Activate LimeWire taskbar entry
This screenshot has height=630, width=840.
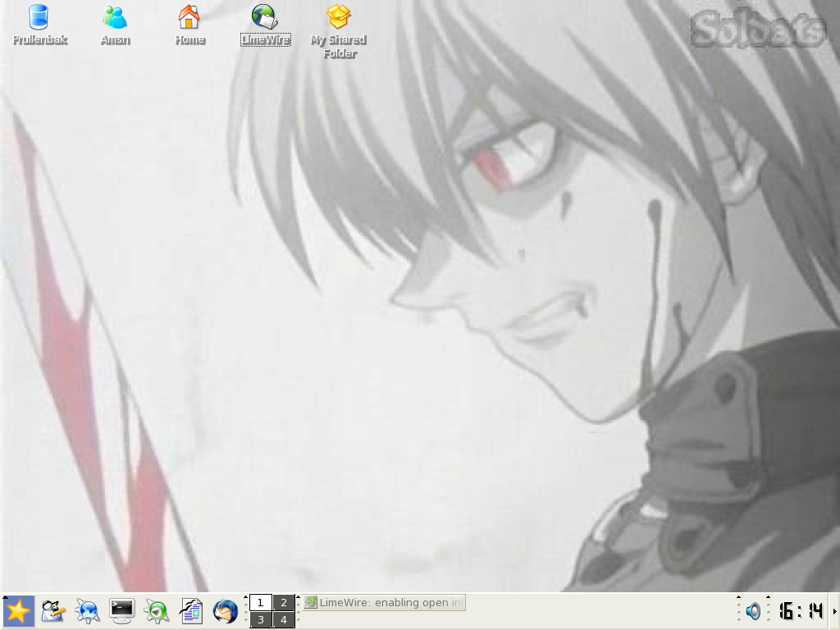coord(384,603)
